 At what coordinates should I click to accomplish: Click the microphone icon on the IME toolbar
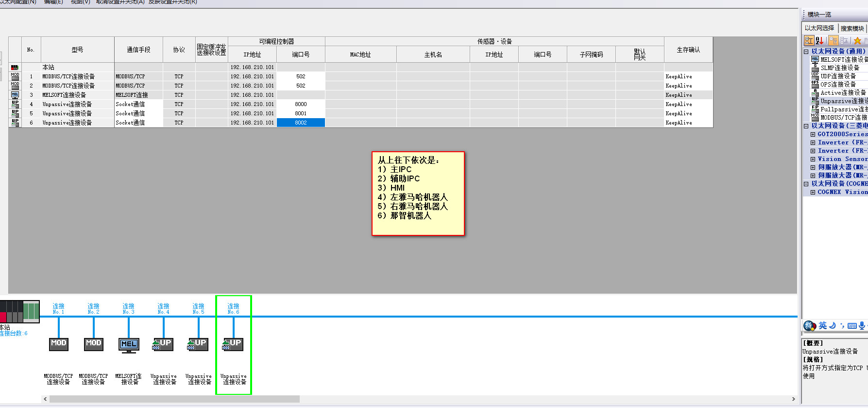[x=862, y=325]
